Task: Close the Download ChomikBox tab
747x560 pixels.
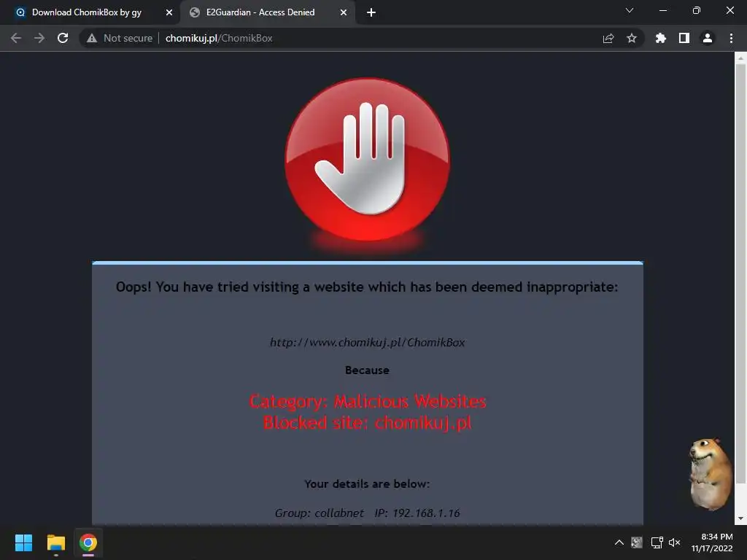Action: 169,12
